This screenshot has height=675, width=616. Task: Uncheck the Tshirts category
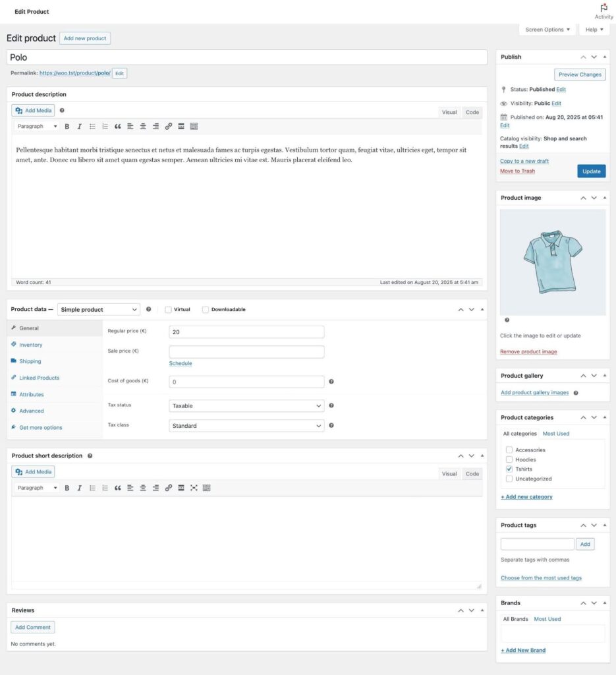coord(509,469)
